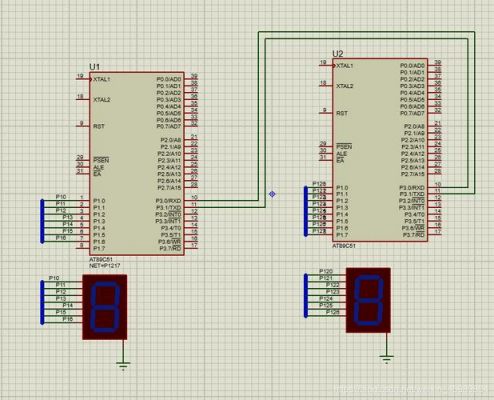The width and height of the screenshot is (494, 400).
Task: Click the blue origin marker between chips
Action: tap(272, 194)
